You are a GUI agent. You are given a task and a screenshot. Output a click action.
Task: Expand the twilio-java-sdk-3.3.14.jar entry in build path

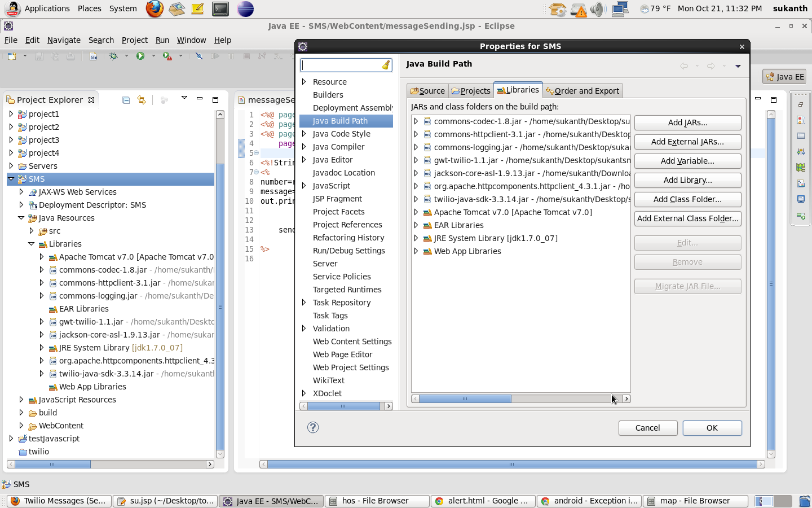point(416,199)
